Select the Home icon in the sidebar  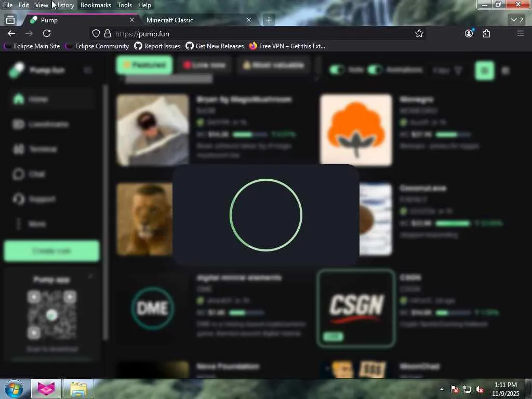click(18, 99)
